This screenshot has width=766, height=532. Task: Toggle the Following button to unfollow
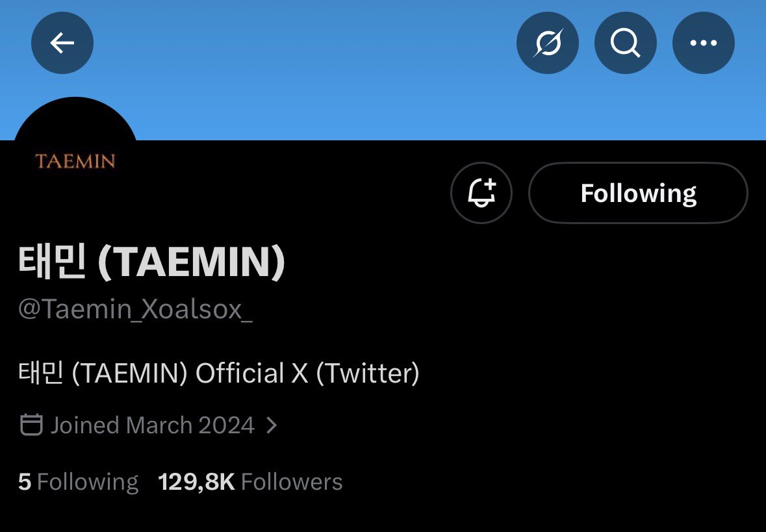click(638, 193)
